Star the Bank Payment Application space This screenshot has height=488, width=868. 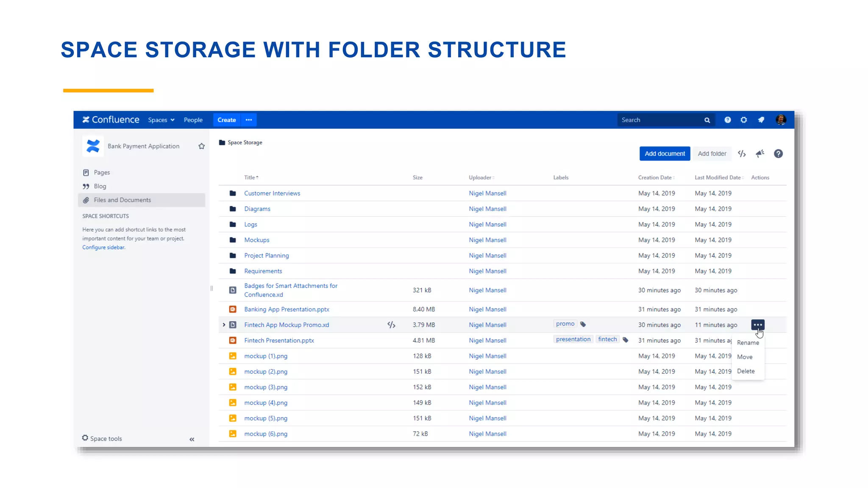point(202,146)
